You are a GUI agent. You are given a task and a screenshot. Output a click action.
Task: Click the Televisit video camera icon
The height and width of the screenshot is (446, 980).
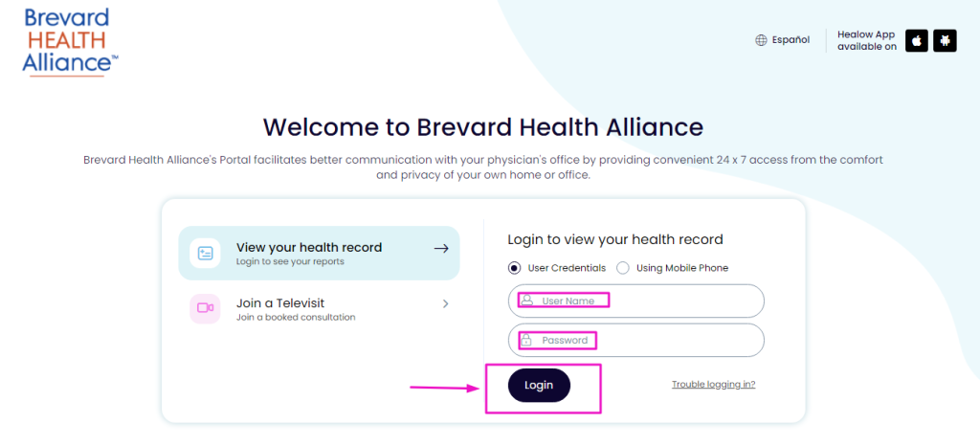(x=205, y=308)
